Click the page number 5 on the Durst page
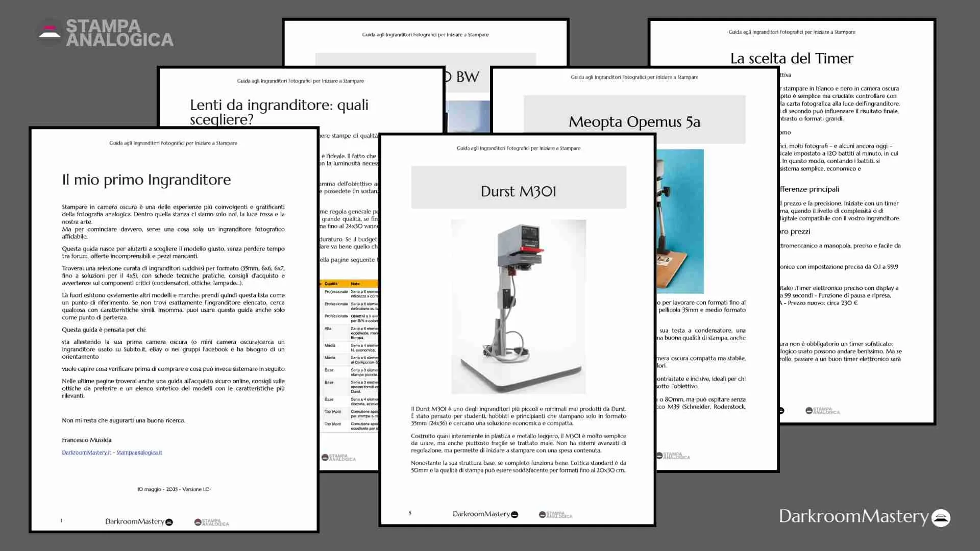Image resolution: width=980 pixels, height=551 pixels. click(x=409, y=513)
